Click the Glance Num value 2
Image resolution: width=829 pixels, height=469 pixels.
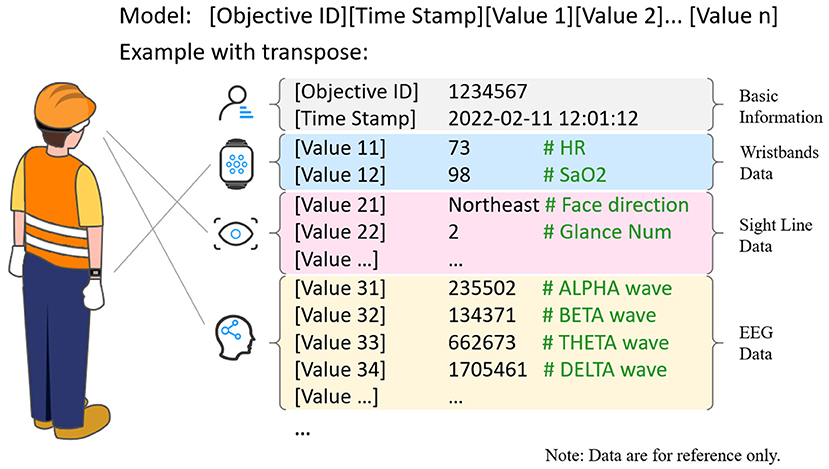[x=454, y=232]
